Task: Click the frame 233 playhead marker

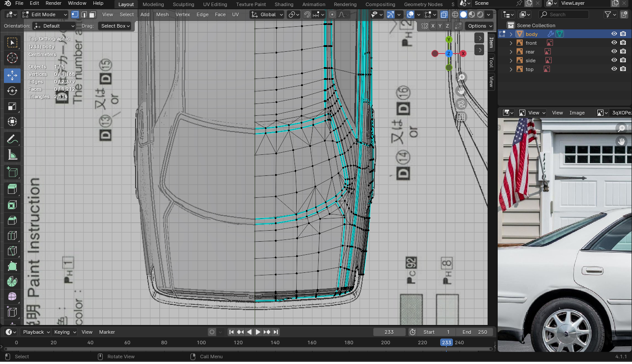Action: (x=446, y=343)
